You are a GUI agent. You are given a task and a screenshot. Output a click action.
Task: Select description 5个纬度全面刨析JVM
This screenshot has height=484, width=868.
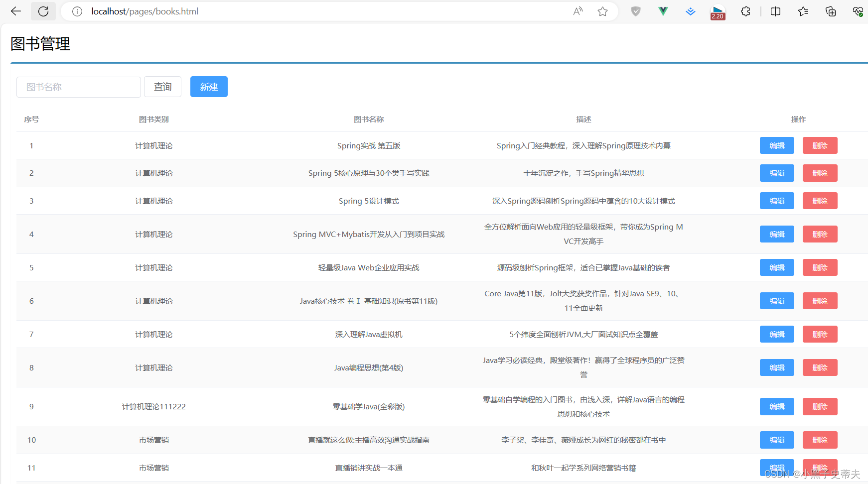click(583, 334)
